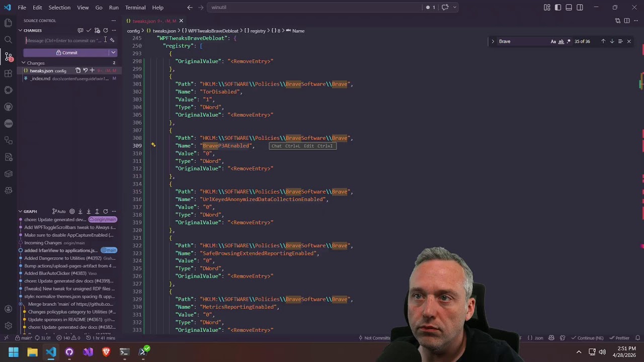
Task: Expand replace toggle arrow in find widget
Action: tap(493, 41)
